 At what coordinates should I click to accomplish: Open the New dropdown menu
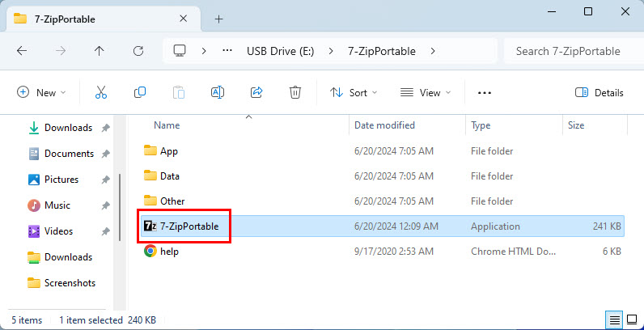[x=41, y=92]
